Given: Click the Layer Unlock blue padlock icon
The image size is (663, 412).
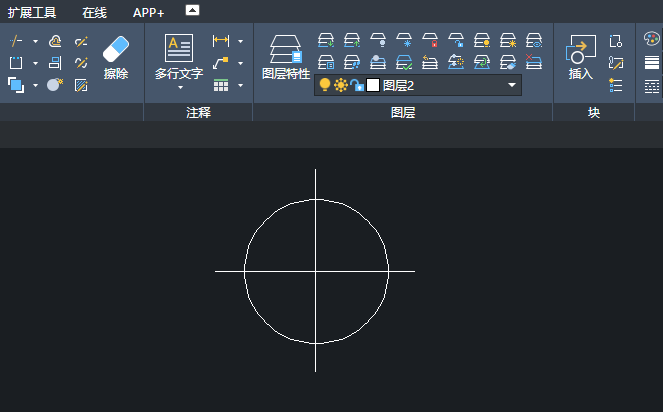Looking at the screenshot, I should click(x=456, y=40).
